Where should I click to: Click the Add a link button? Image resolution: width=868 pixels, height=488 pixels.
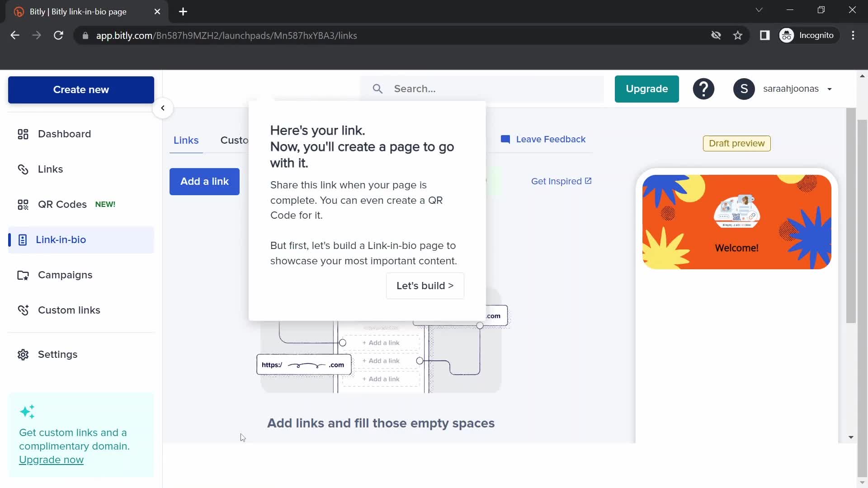click(x=205, y=181)
